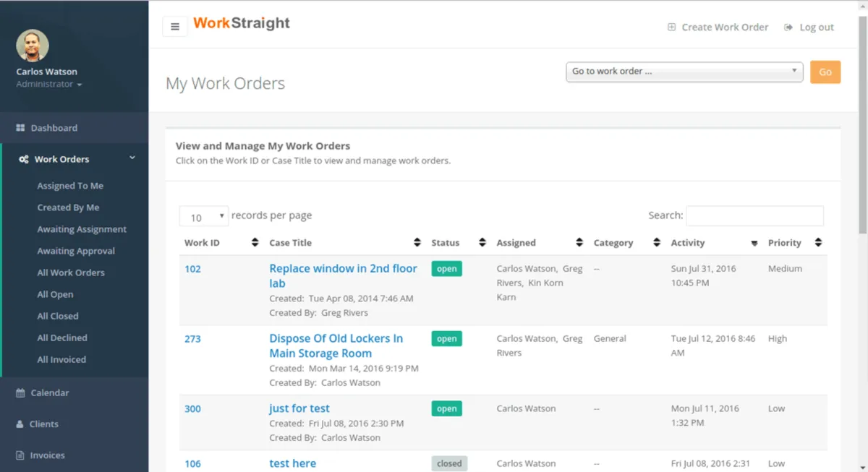Click 'Sun Jul 31, 2016 10:45 PM' activity cell
868x472 pixels.
(704, 275)
